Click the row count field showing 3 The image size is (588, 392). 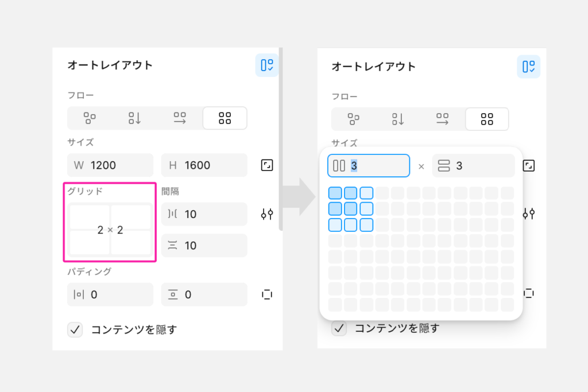tap(473, 166)
